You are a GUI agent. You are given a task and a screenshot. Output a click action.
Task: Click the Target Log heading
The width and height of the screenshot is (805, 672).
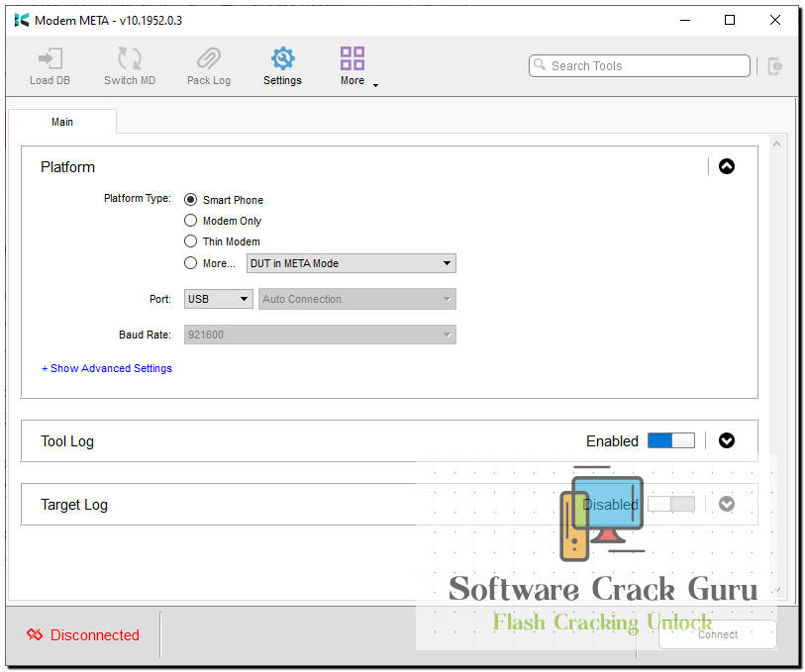click(74, 505)
